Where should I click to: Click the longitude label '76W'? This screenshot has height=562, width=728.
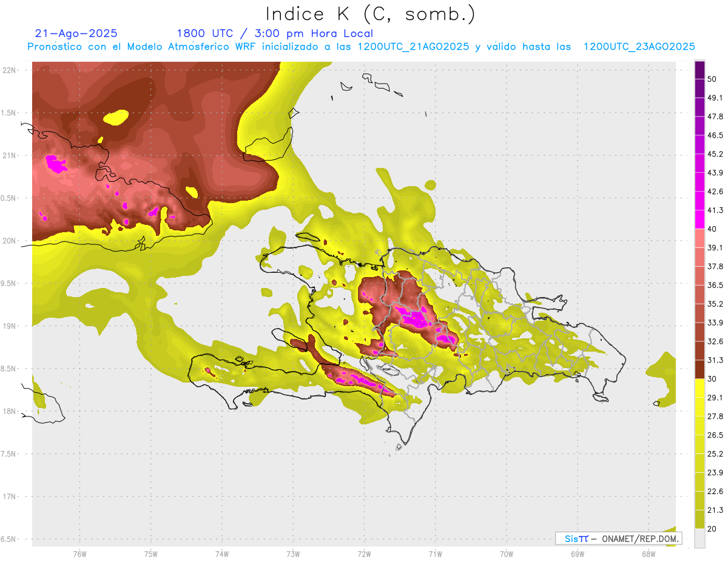click(x=79, y=554)
